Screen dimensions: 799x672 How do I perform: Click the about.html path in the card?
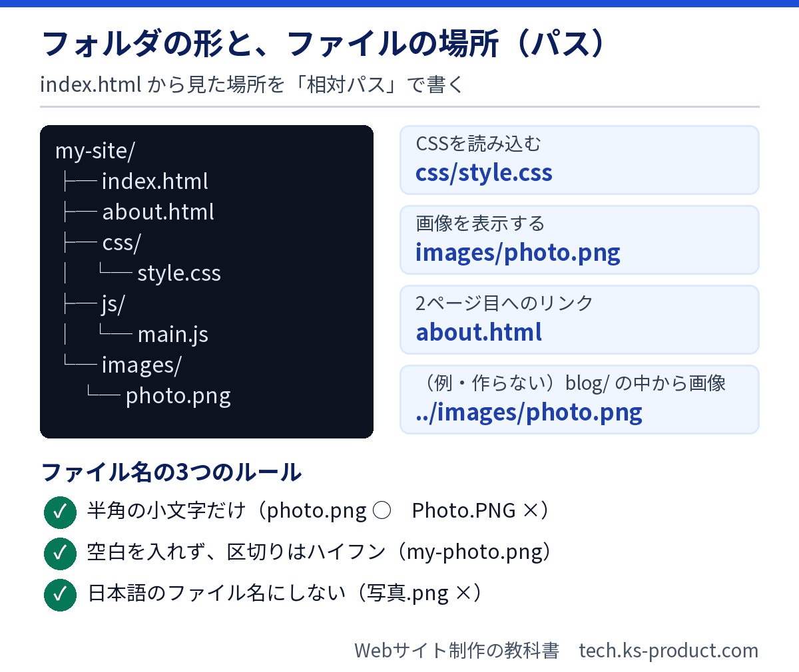pyautogui.click(x=479, y=332)
